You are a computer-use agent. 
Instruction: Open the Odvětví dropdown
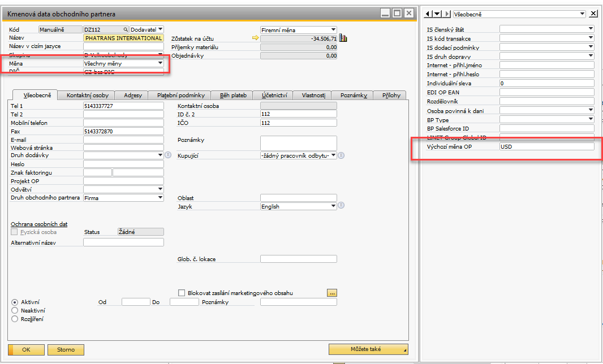160,189
